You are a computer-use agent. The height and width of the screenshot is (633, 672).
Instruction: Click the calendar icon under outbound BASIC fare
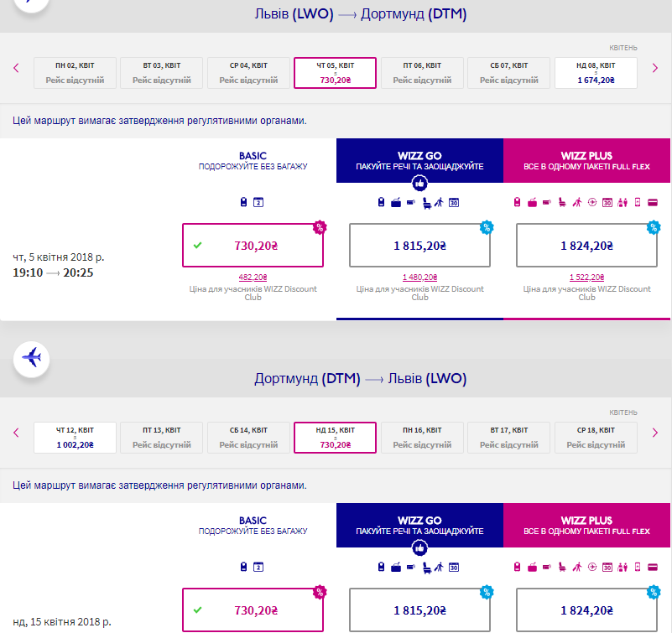(x=258, y=202)
